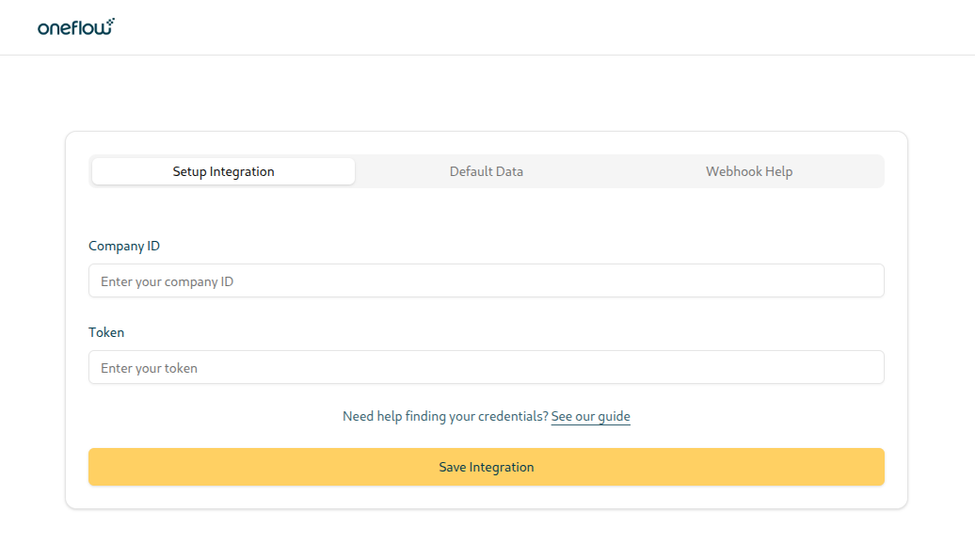This screenshot has height=560, width=975.
Task: Open the See our guide link
Action: 591,416
